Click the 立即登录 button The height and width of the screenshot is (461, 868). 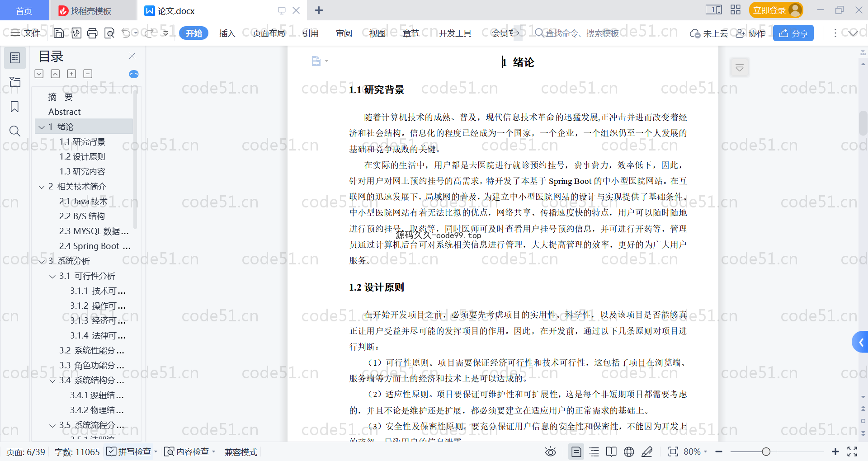point(776,10)
